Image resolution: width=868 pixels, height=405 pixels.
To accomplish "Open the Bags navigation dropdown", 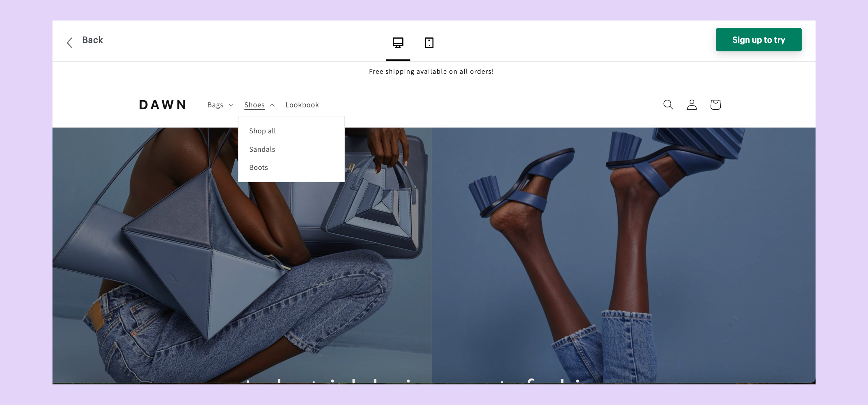I will tap(215, 105).
